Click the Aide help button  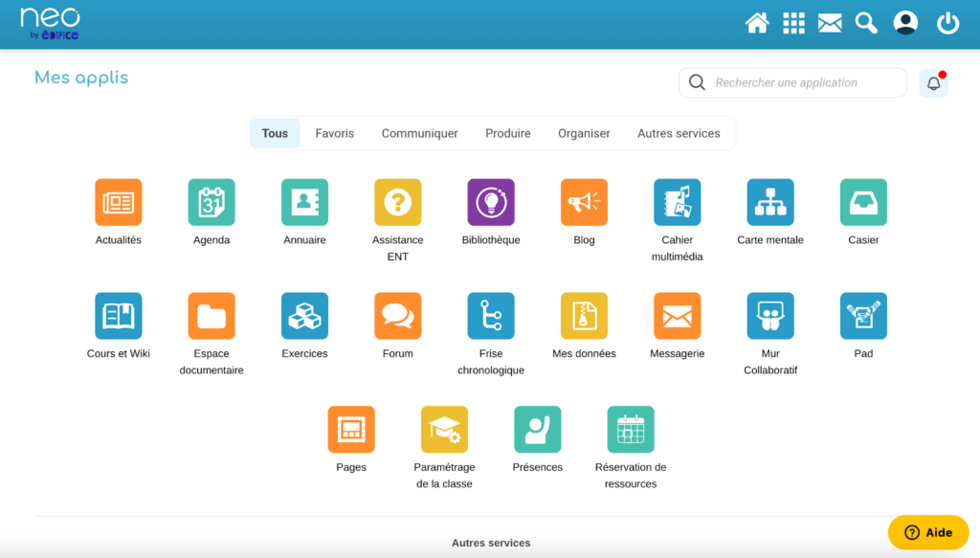click(x=928, y=532)
